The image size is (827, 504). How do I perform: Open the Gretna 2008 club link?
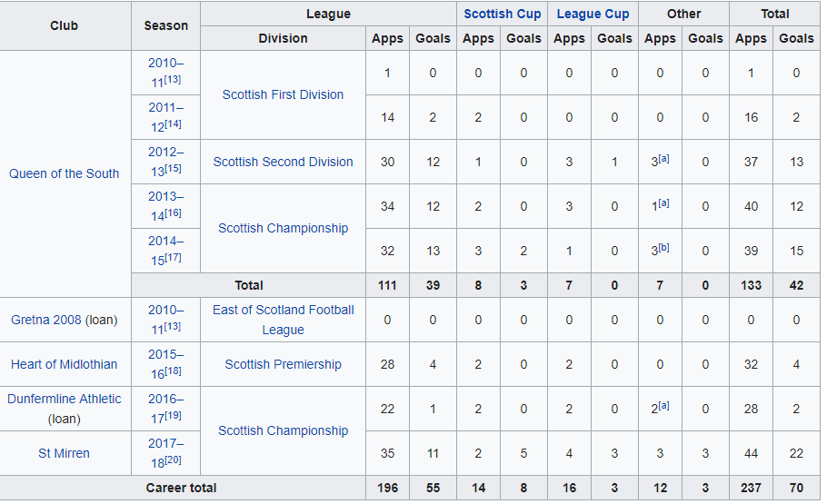point(45,320)
